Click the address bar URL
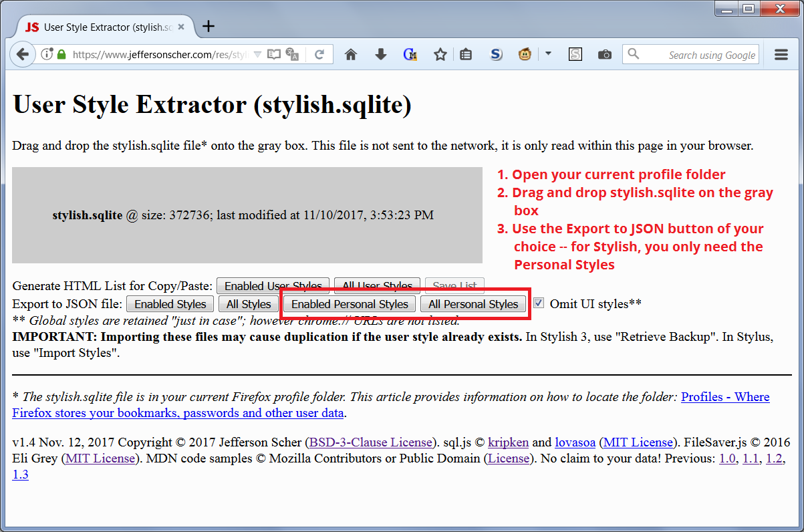Image resolution: width=804 pixels, height=532 pixels. pyautogui.click(x=159, y=55)
